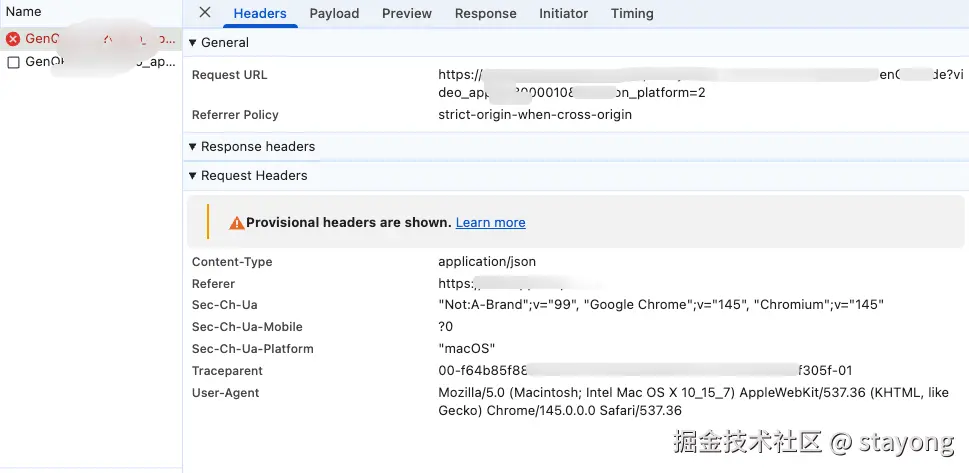Open the Learn more link

[x=490, y=223]
